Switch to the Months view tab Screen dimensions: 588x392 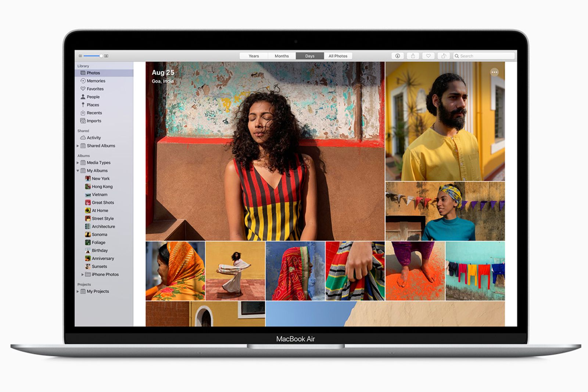coord(282,56)
